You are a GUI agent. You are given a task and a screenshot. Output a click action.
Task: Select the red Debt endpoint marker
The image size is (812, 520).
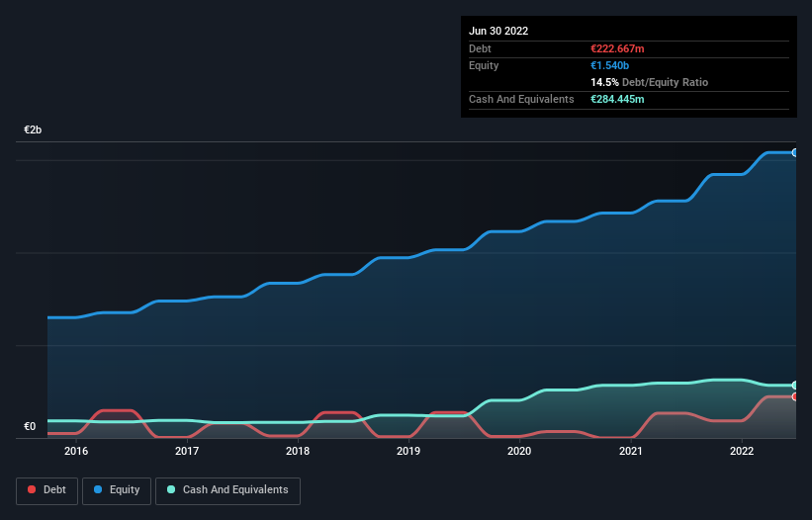point(795,396)
